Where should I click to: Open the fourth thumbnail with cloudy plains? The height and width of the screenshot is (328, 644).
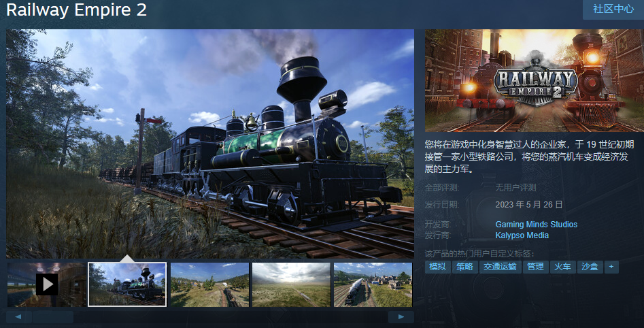pyautogui.click(x=291, y=284)
